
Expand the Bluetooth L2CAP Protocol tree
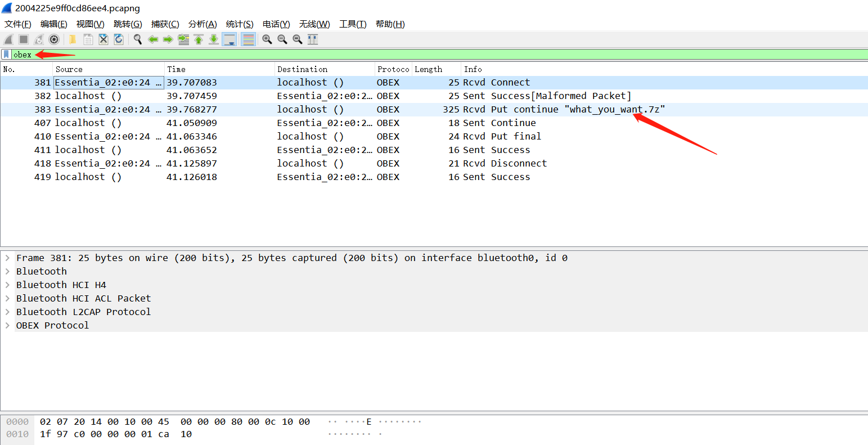[7, 312]
